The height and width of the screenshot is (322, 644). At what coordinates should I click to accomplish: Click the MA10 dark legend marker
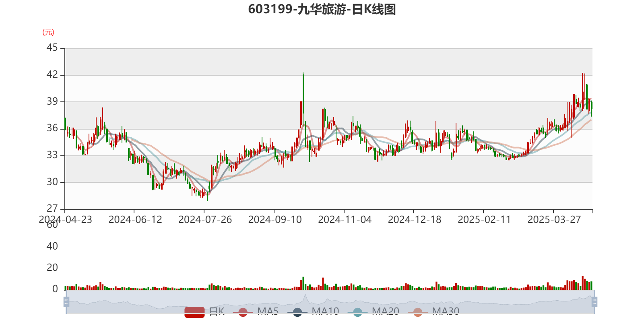click(297, 312)
